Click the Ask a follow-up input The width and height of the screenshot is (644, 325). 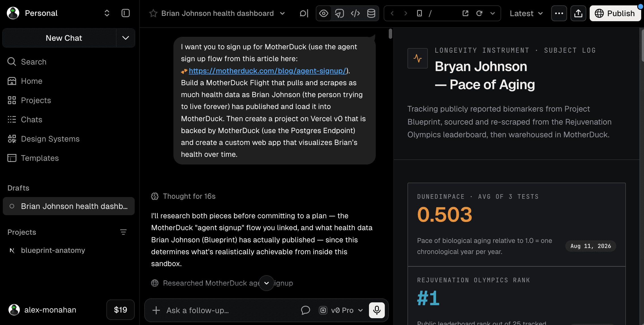click(229, 310)
